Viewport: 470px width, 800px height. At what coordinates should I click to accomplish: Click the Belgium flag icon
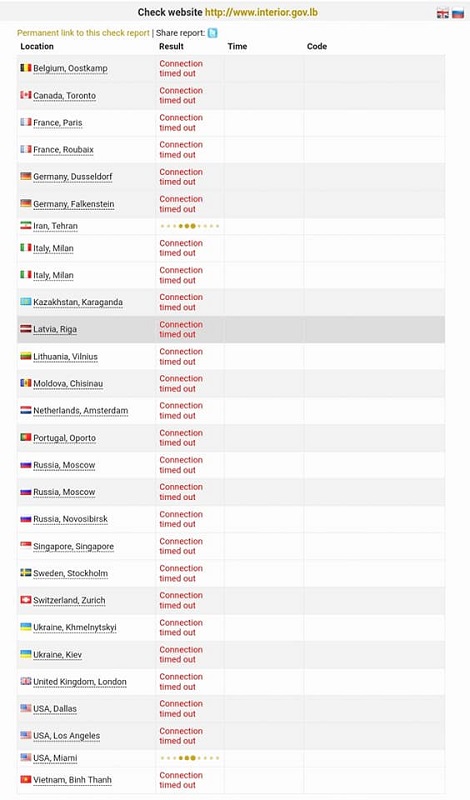[x=26, y=67]
